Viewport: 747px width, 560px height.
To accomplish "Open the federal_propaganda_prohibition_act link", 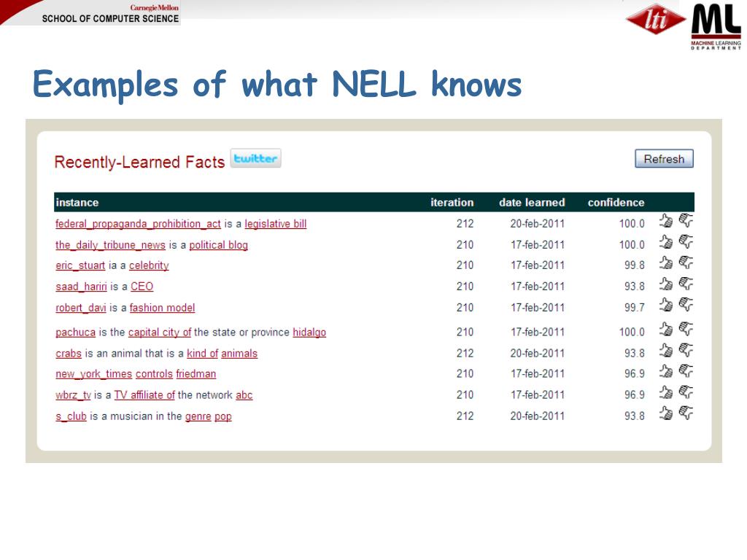I will pyautogui.click(x=138, y=224).
